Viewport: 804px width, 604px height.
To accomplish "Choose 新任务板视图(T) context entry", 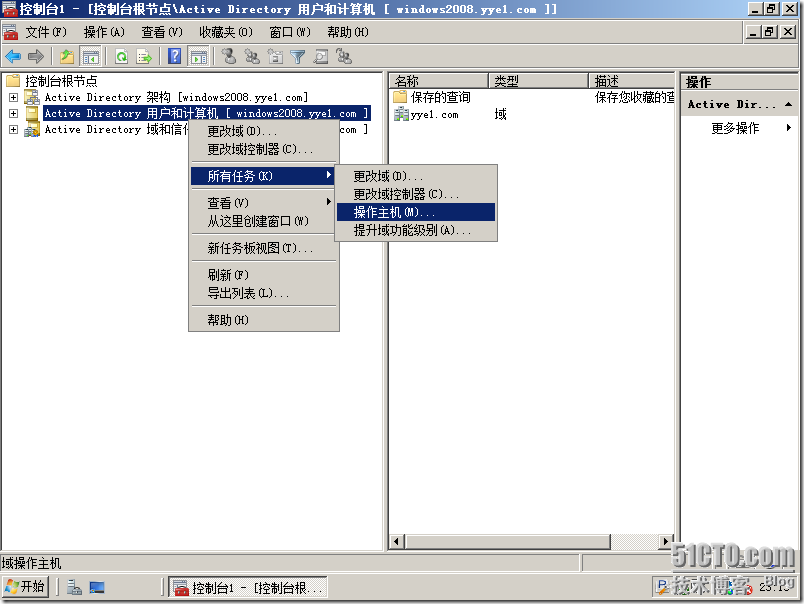I will 264,248.
